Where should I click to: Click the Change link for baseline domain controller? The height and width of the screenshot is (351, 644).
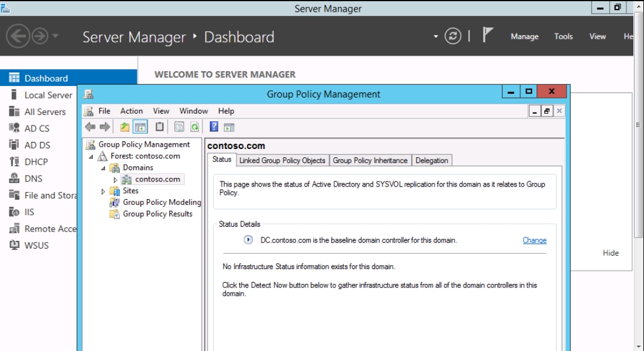tap(534, 240)
